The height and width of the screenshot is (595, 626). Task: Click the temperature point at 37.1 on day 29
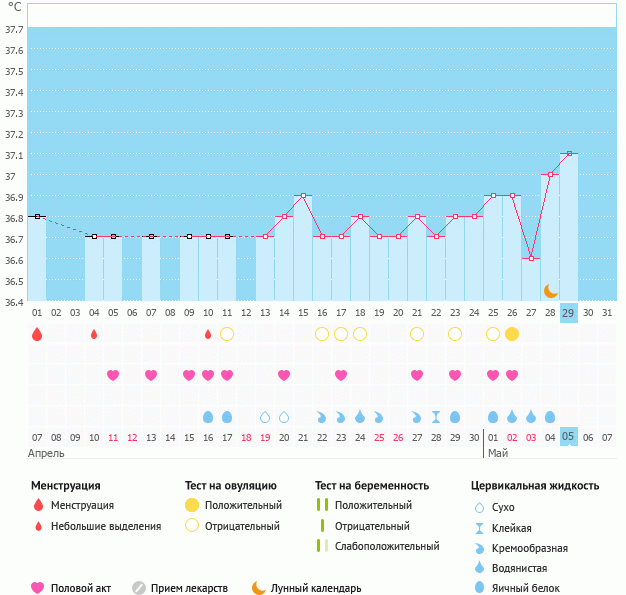coord(569,154)
